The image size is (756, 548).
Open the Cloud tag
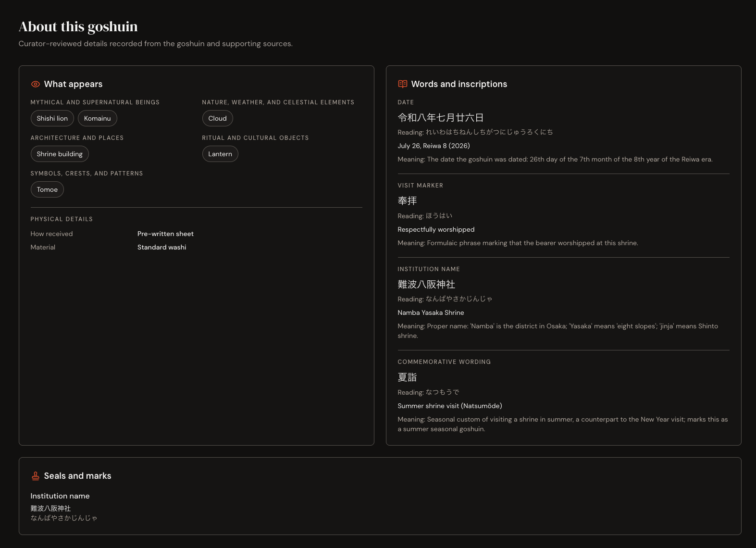coord(218,118)
